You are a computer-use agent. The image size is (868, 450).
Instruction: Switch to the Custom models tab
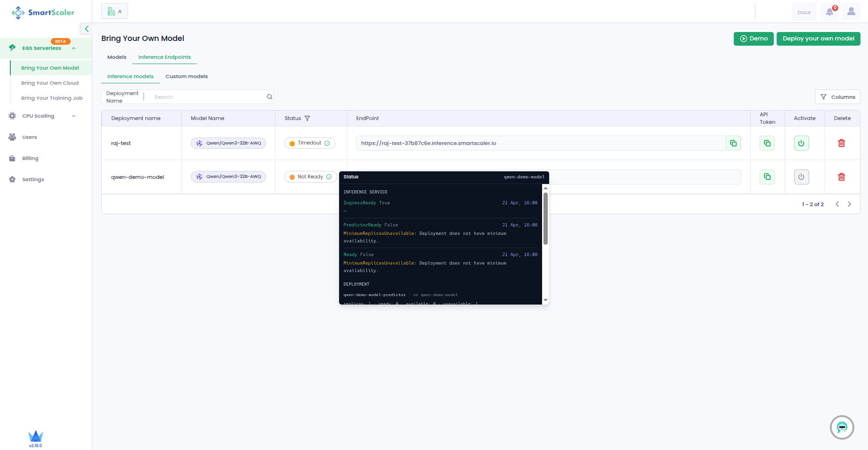187,76
